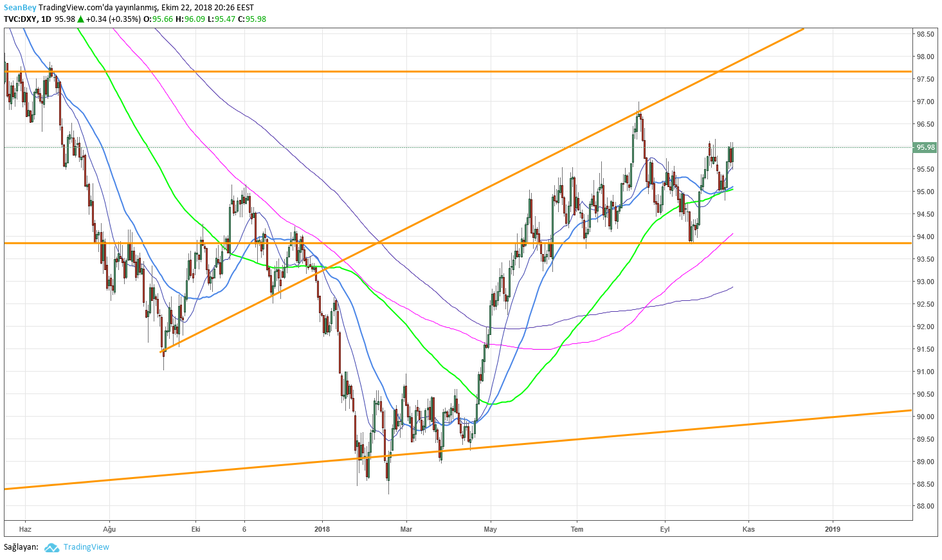Click the May month label on time axis
Image resolution: width=942 pixels, height=560 pixels.
point(491,529)
